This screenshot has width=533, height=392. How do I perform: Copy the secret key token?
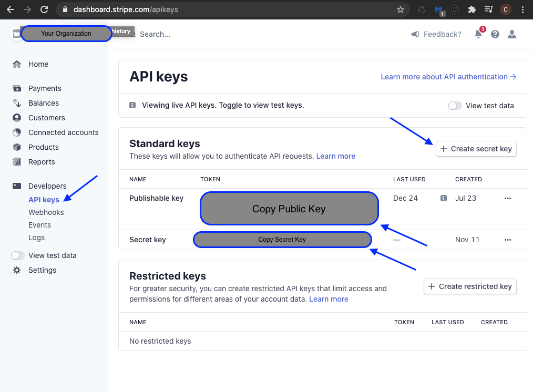pos(282,240)
